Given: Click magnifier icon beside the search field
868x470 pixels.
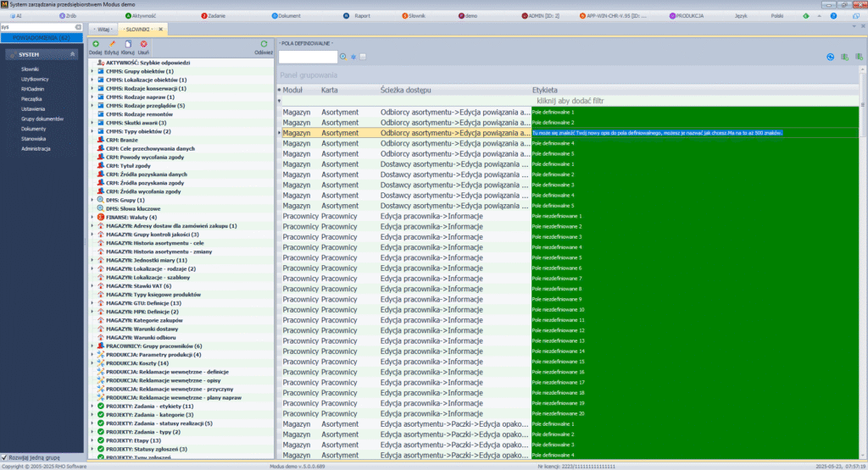Looking at the screenshot, I should [343, 57].
